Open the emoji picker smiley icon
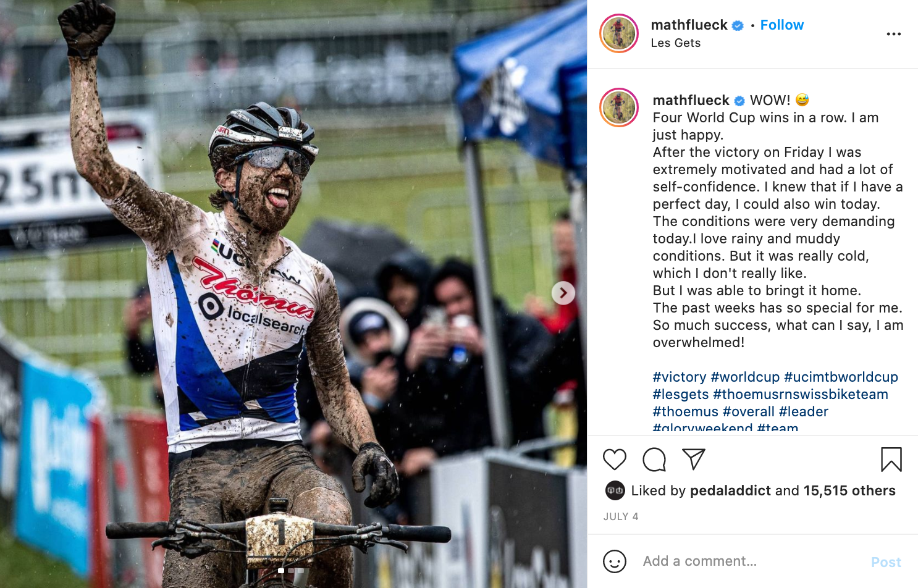The height and width of the screenshot is (588, 918). point(614,561)
